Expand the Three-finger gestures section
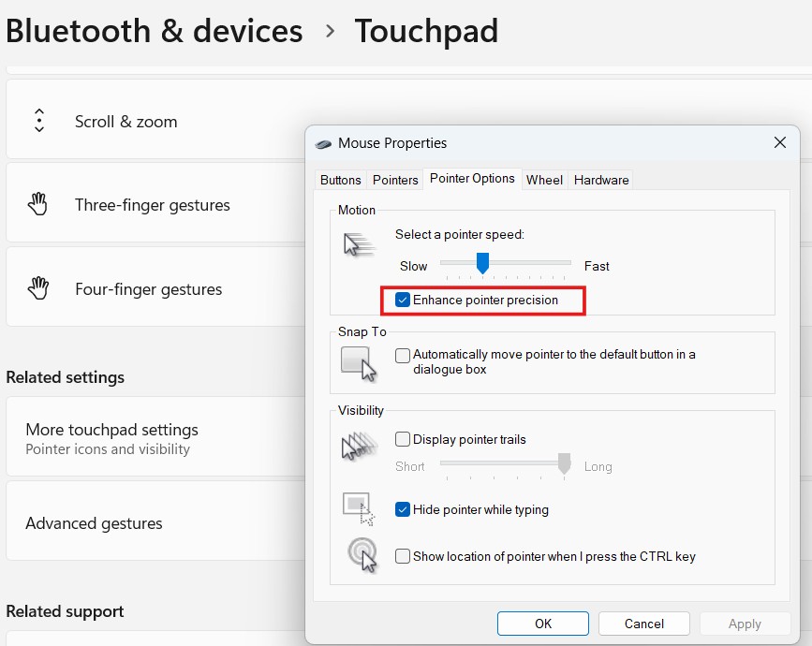The width and height of the screenshot is (812, 646). (152, 205)
